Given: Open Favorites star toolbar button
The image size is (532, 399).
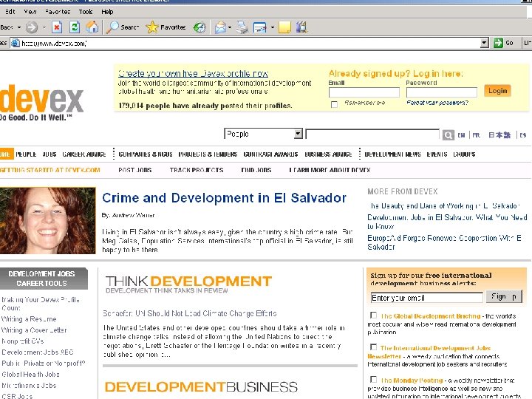Looking at the screenshot, I should click(166, 27).
